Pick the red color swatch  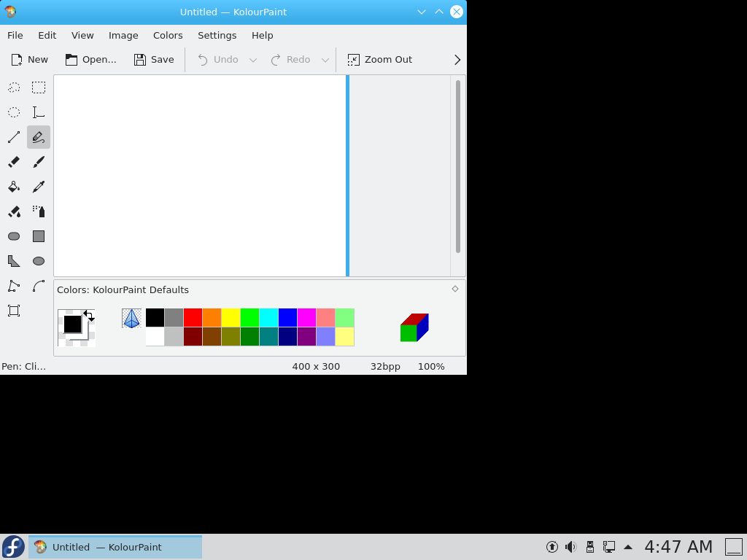pos(193,318)
